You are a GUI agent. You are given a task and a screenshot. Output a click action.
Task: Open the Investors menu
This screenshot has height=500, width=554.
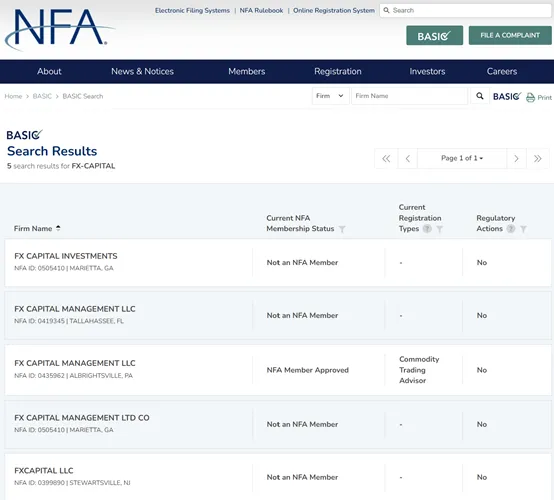click(x=427, y=71)
